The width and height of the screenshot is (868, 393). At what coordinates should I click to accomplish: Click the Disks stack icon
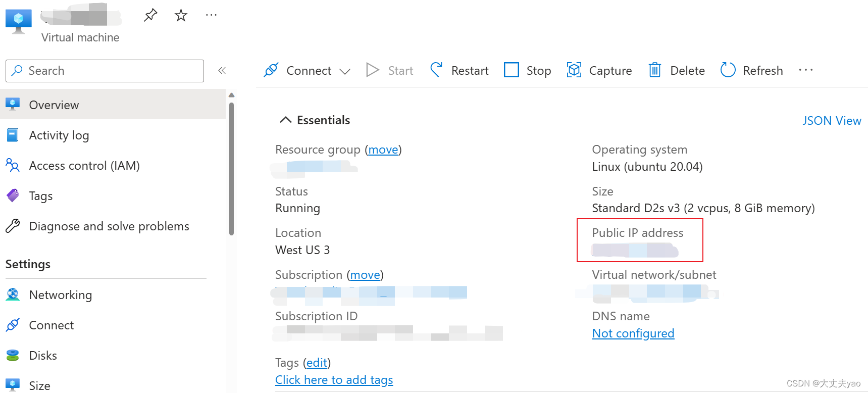[13, 355]
